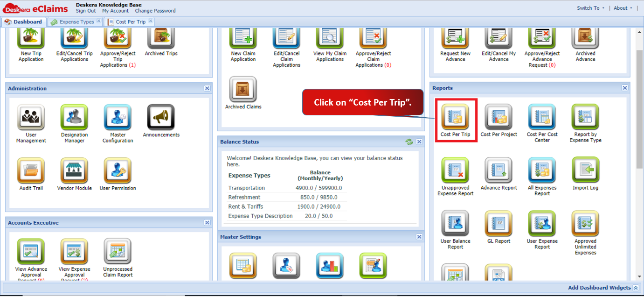The image size is (644, 297).
Task: Open Edit/Cancel Claim Applications
Action: (x=286, y=37)
